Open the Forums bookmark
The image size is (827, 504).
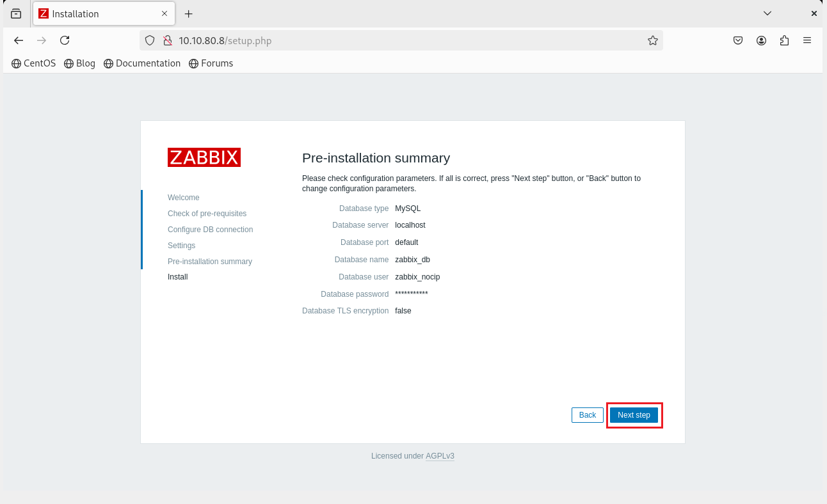point(211,63)
